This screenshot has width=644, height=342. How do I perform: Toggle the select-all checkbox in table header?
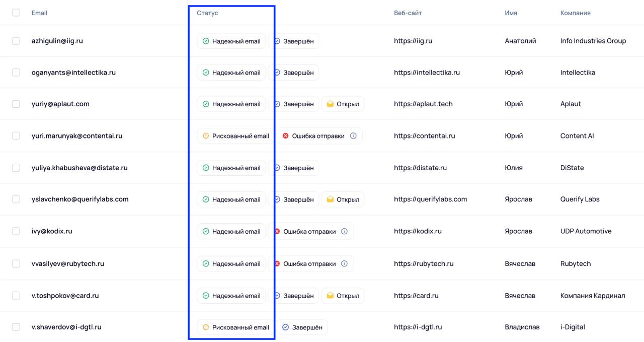(16, 13)
